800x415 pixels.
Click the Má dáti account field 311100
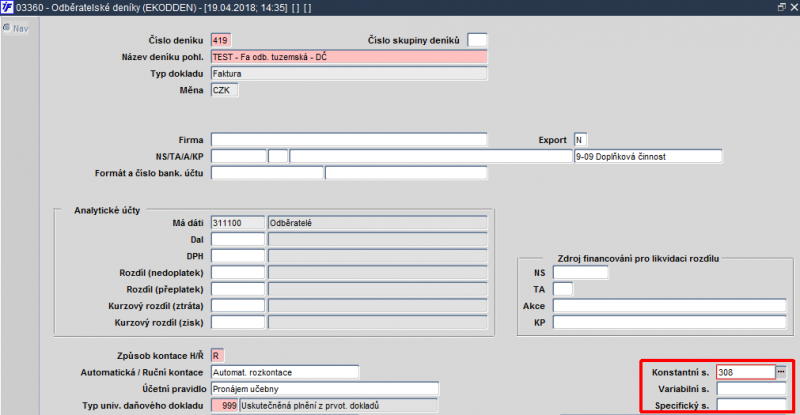238,223
